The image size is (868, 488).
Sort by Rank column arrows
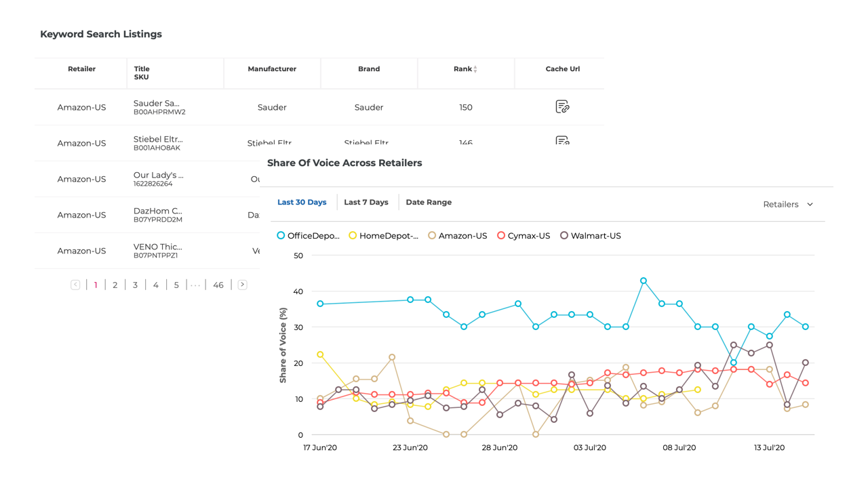pos(475,69)
